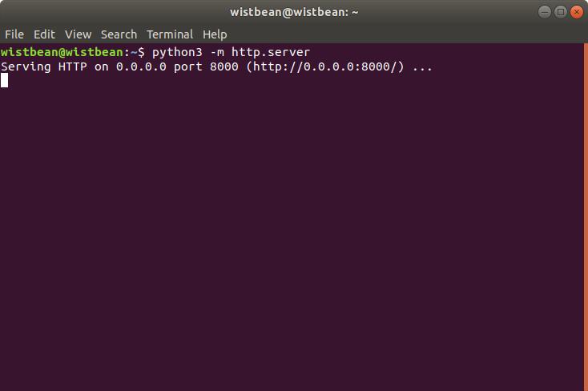
Task: Open the Edit menu
Action: (x=44, y=34)
